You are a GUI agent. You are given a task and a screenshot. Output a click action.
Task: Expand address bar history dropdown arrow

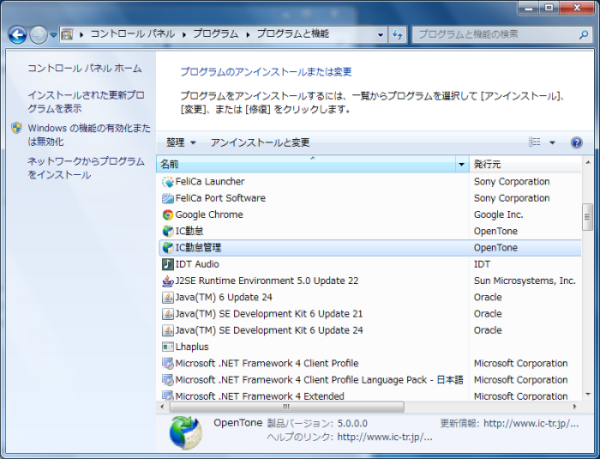click(380, 35)
